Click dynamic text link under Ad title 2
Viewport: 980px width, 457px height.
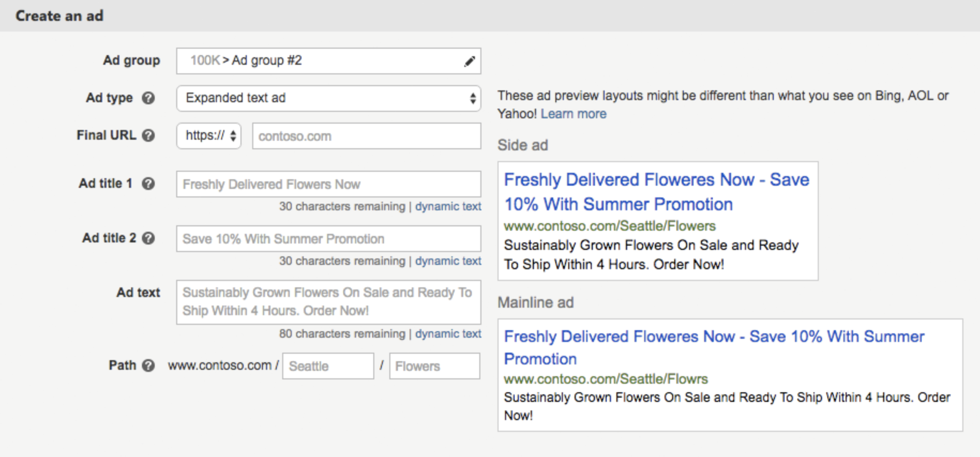coord(448,261)
